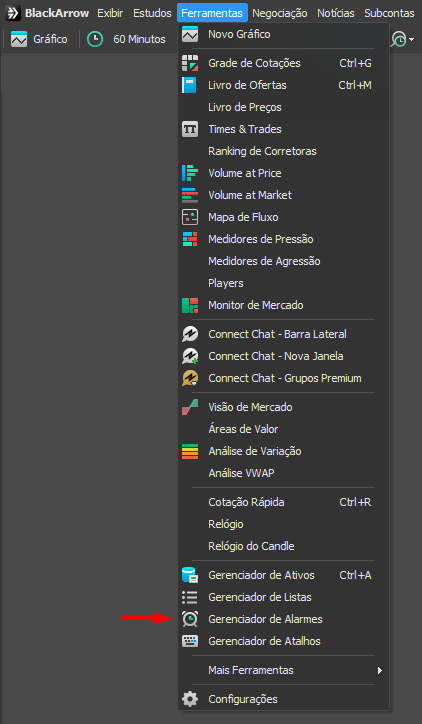Image resolution: width=422 pixels, height=724 pixels.
Task: Open the Estudos menu
Action: 152,13
